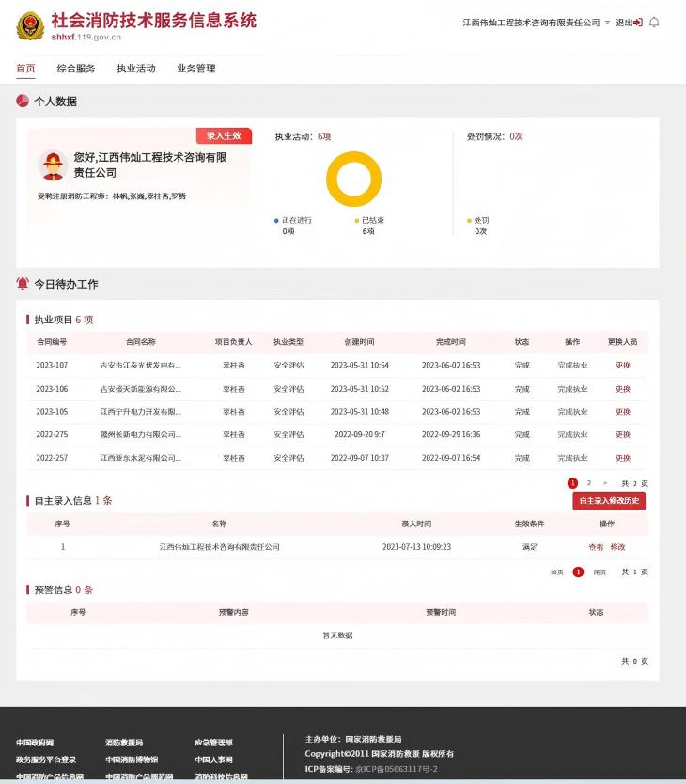The image size is (686, 784).
Task: Click the 自主录入修改历史 button
Action: click(609, 501)
